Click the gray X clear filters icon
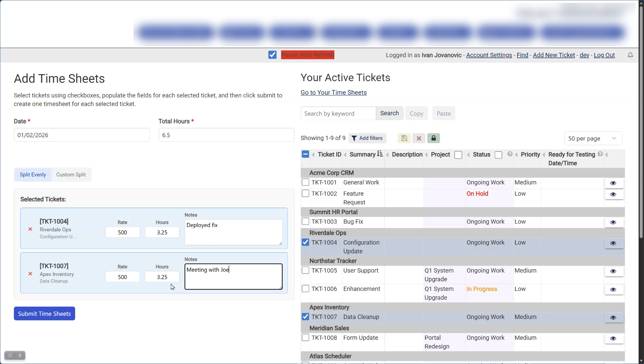The width and height of the screenshot is (644, 364). pos(419,138)
